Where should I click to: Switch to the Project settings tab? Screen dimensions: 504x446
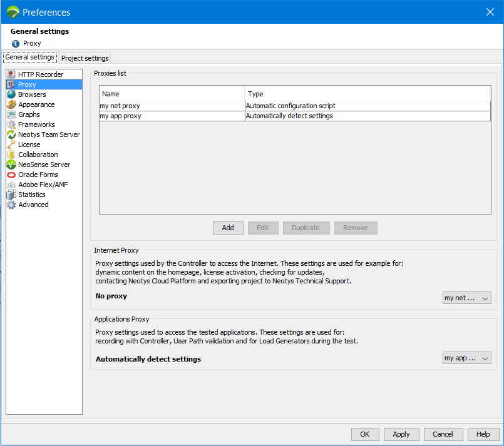[85, 58]
